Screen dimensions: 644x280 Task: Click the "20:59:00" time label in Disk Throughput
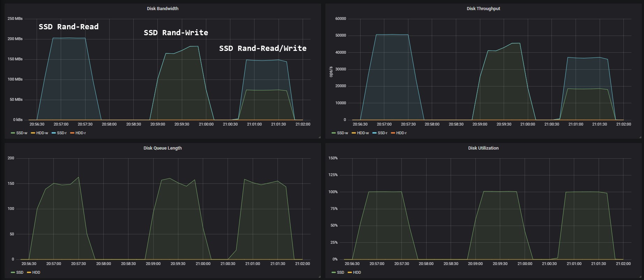click(480, 124)
